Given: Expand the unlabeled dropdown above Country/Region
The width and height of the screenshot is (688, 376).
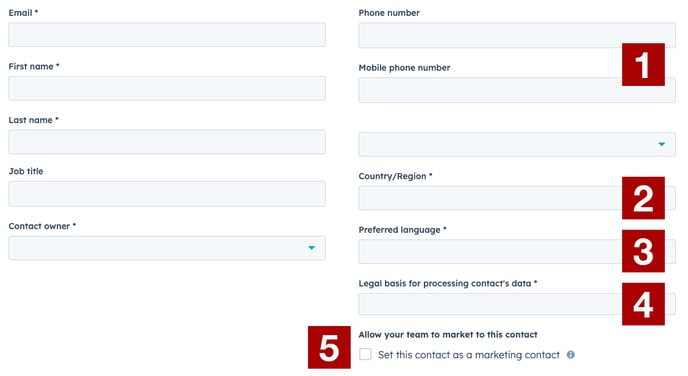Looking at the screenshot, I should [517, 144].
